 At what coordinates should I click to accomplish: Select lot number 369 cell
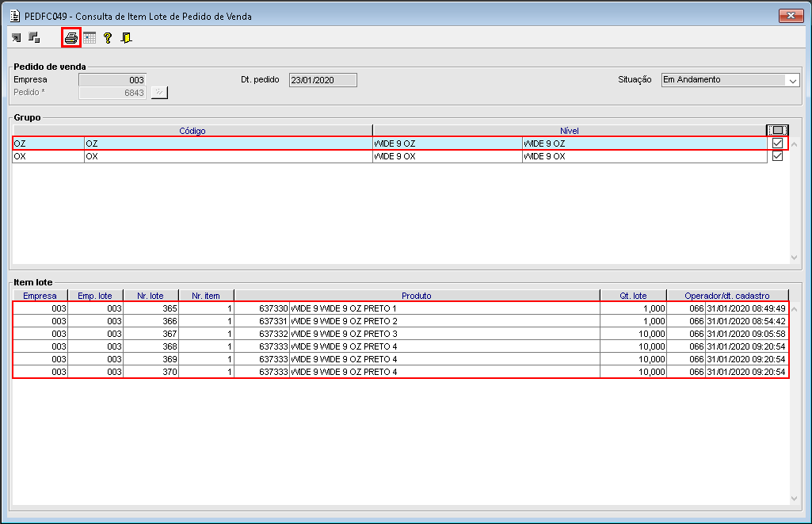(151, 359)
